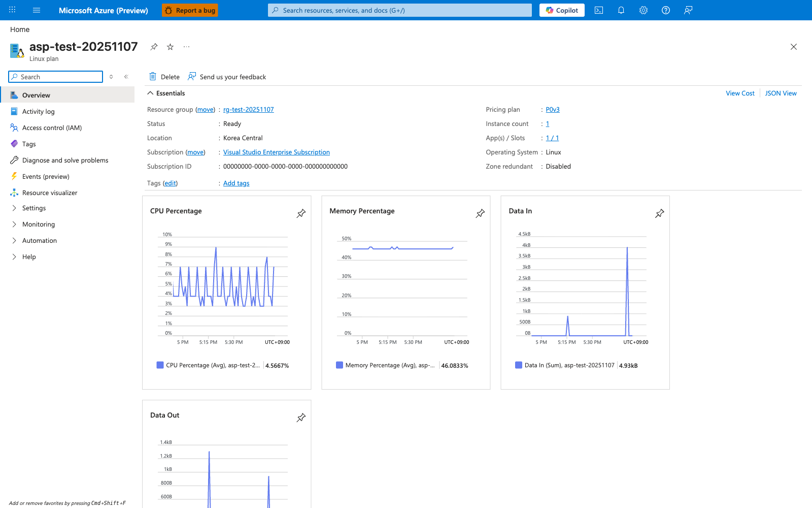The width and height of the screenshot is (812, 508).
Task: Open portal settings gear
Action: pyautogui.click(x=644, y=10)
